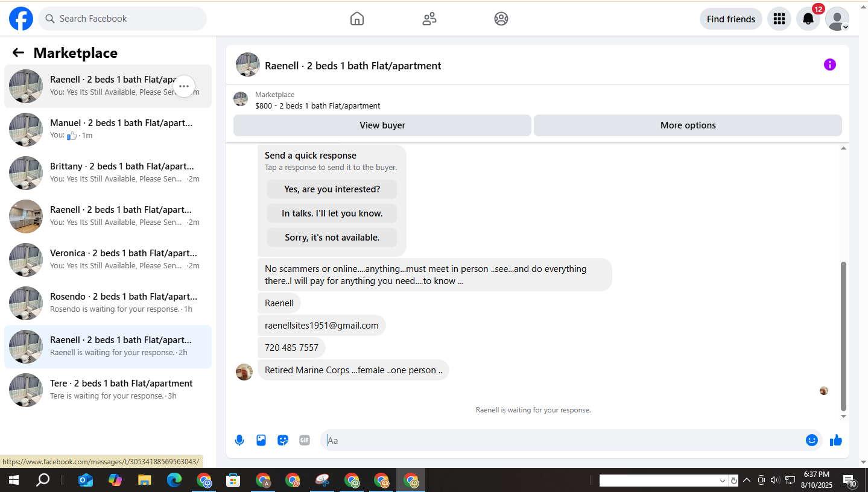Click the back arrow beside Marketplace
The height and width of the screenshot is (492, 868).
tap(18, 53)
